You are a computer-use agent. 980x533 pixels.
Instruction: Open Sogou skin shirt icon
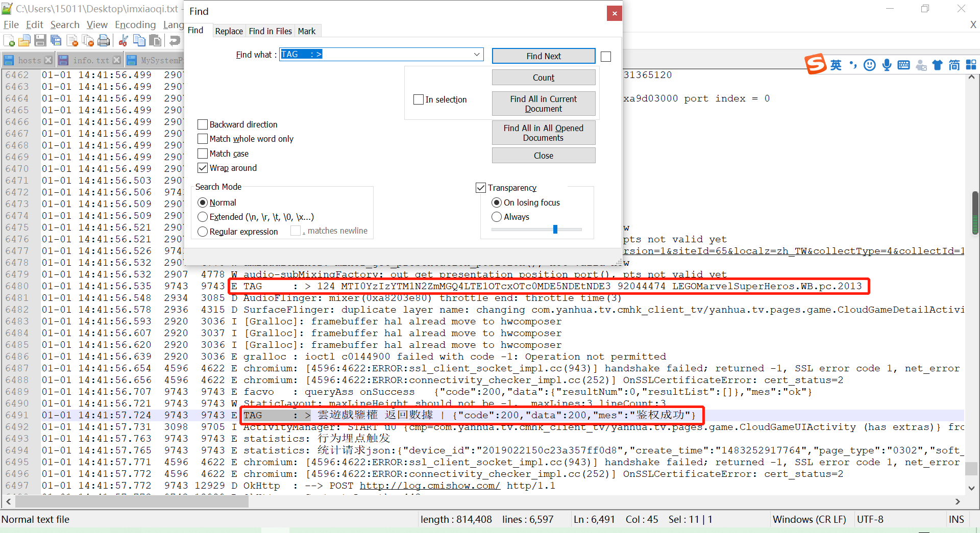tap(937, 65)
